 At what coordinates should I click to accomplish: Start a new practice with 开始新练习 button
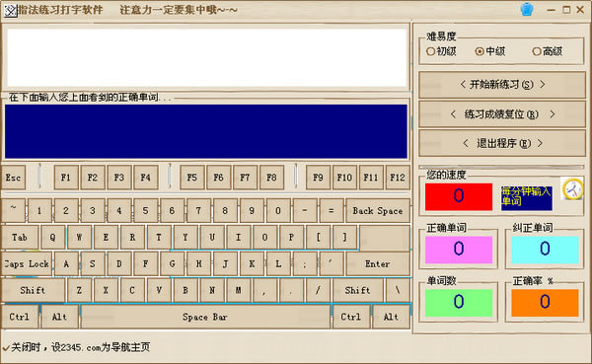pos(502,85)
